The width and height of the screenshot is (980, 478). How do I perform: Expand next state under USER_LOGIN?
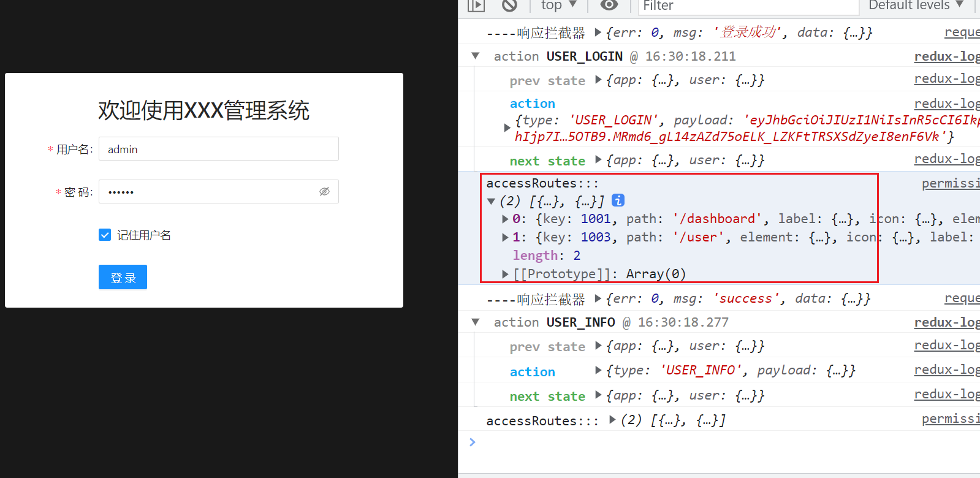(598, 160)
